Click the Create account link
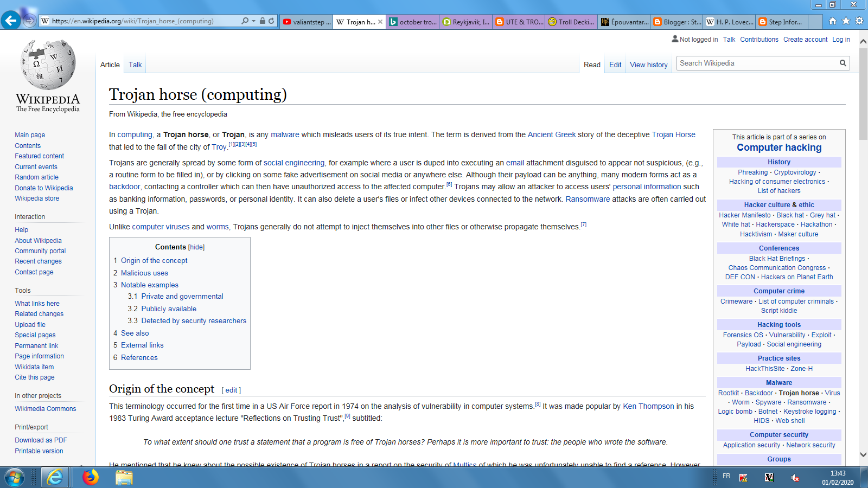 point(806,40)
